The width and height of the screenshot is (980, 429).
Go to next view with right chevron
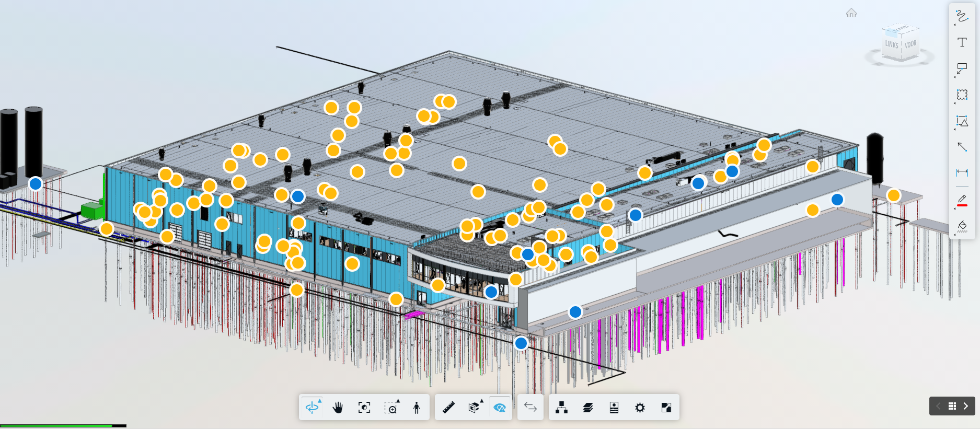click(966, 406)
